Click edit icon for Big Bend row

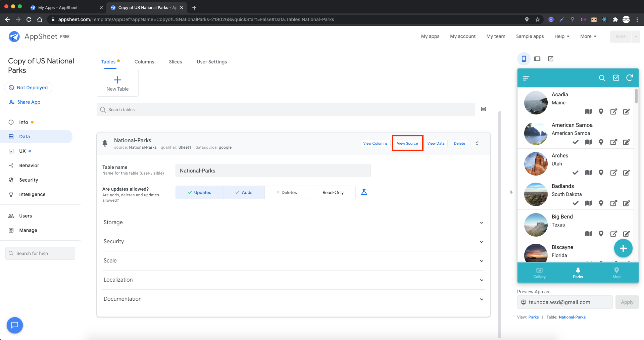tap(627, 234)
